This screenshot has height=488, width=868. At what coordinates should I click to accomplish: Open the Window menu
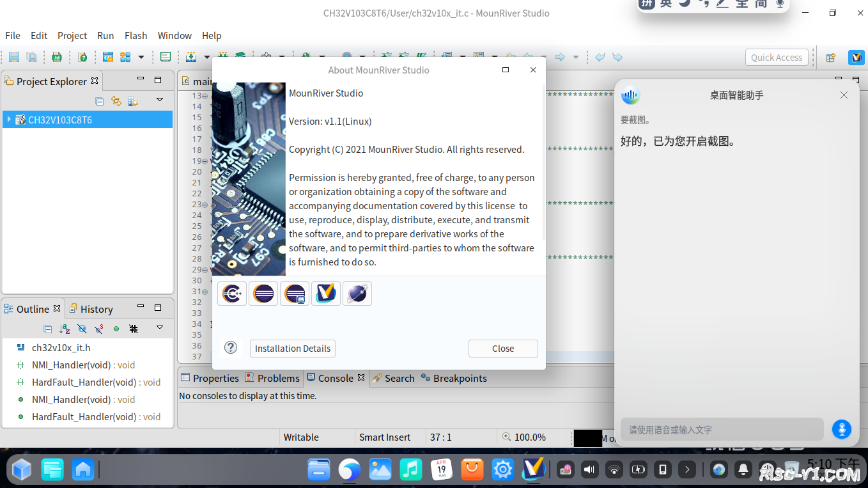[174, 36]
